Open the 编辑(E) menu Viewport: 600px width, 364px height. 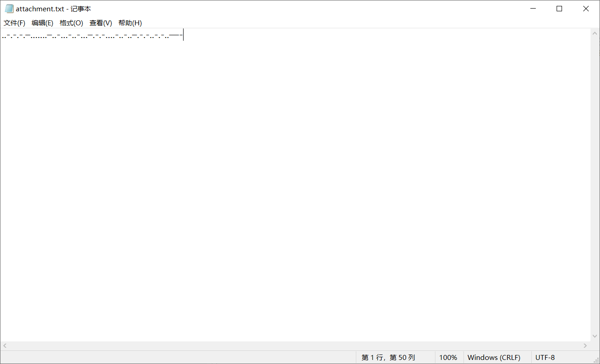click(43, 23)
